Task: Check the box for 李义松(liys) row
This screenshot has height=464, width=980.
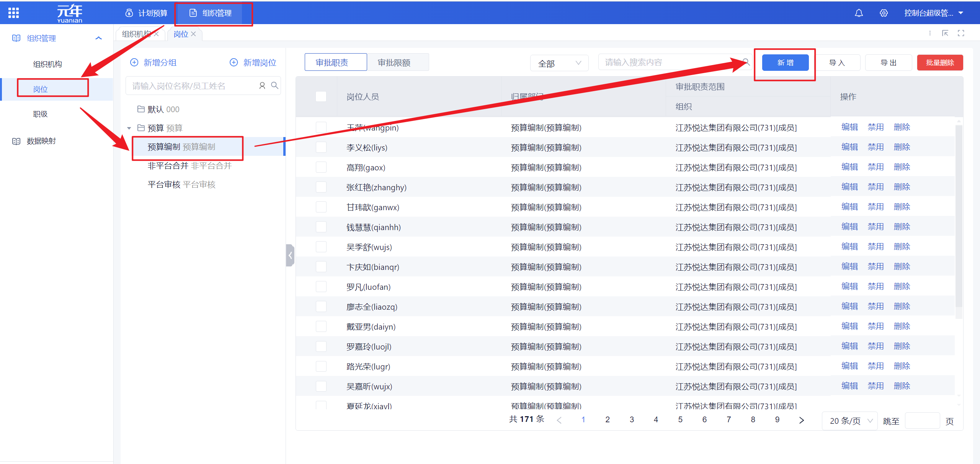Action: [321, 147]
